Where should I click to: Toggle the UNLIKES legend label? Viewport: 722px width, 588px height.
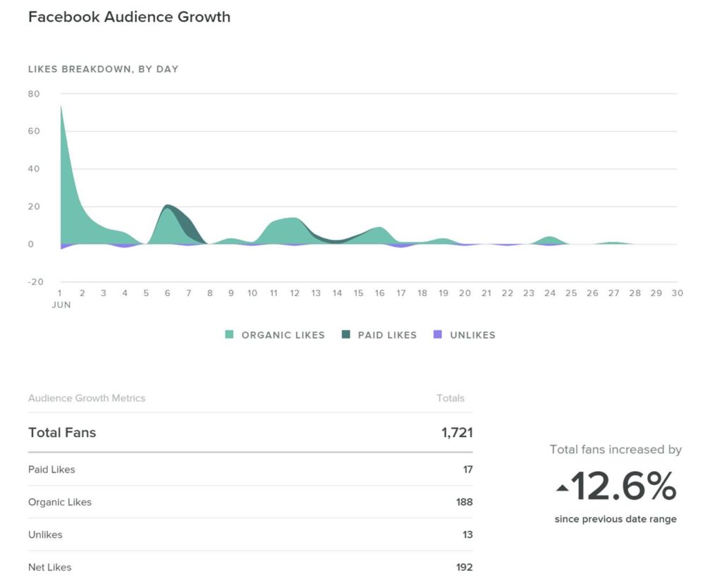472,335
